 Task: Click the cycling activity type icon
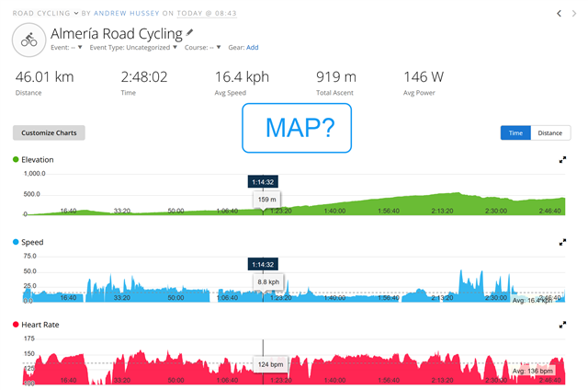[28, 40]
